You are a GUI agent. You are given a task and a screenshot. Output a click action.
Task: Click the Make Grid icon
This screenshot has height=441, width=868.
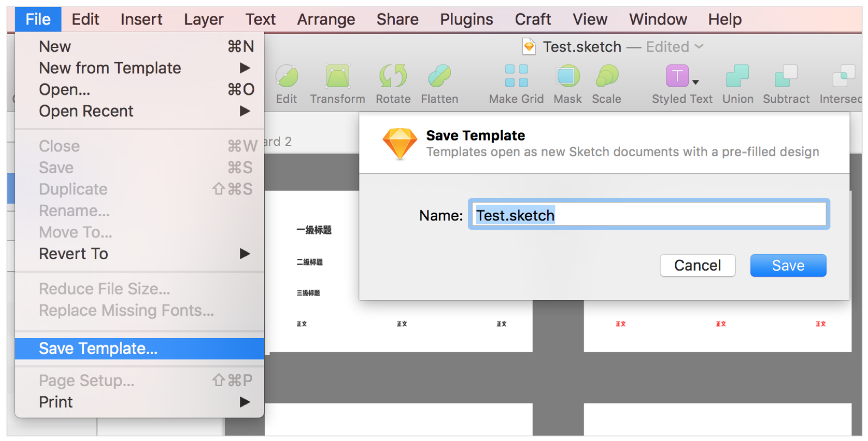[516, 76]
